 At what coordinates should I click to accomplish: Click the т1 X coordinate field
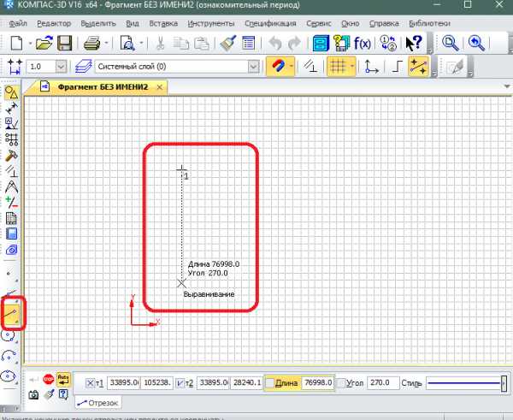point(123,382)
